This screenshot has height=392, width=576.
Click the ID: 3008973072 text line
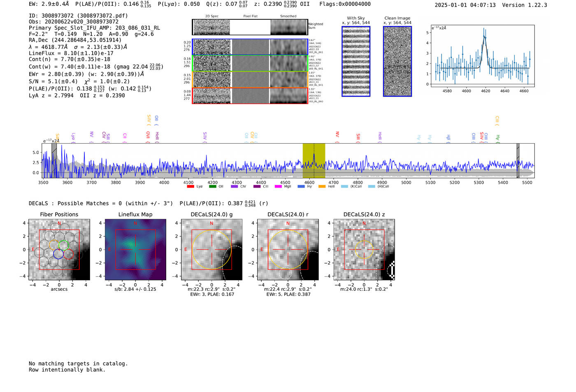78,16
